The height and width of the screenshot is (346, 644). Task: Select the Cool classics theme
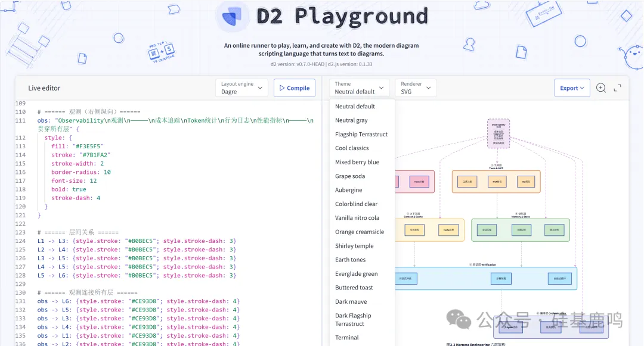point(352,148)
